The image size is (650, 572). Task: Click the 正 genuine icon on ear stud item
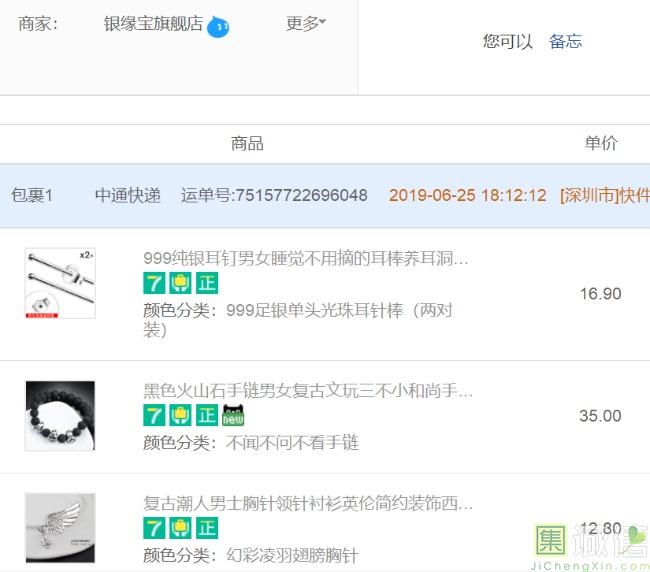pos(207,283)
